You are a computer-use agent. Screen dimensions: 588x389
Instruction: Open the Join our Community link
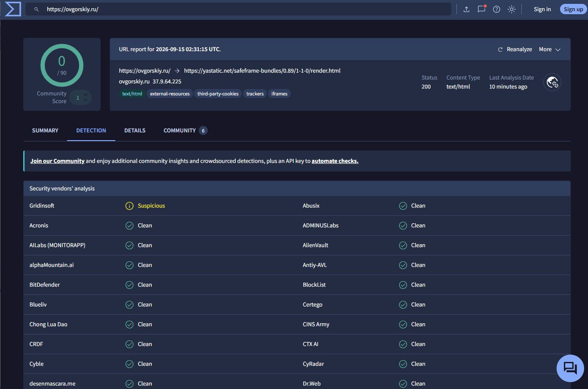(x=57, y=161)
